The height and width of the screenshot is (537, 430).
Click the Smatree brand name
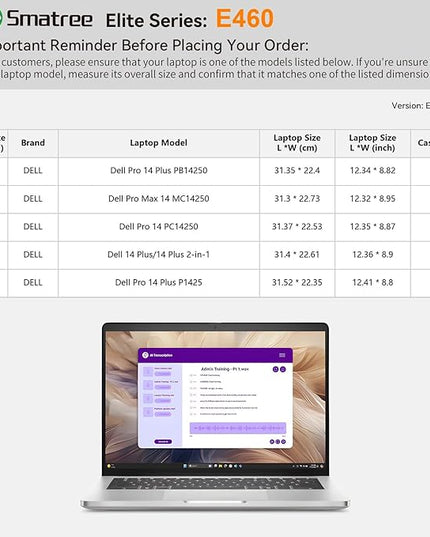point(50,19)
